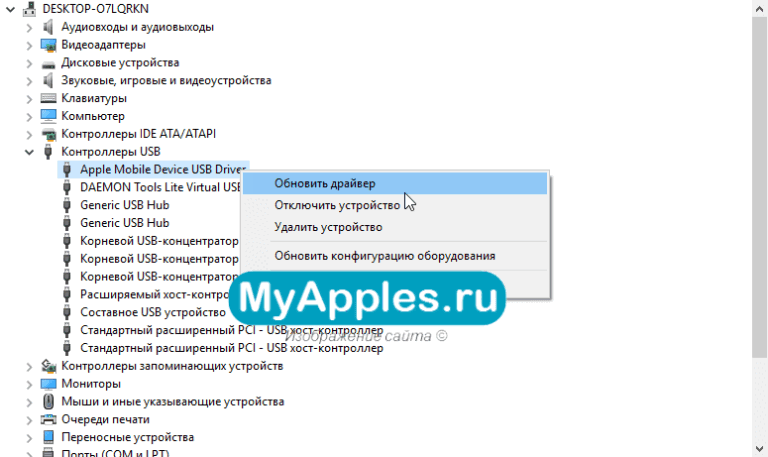This screenshot has height=457, width=768.
Task: Collapse the DESKTOP-O7LQRKN root node
Action: pos(10,9)
